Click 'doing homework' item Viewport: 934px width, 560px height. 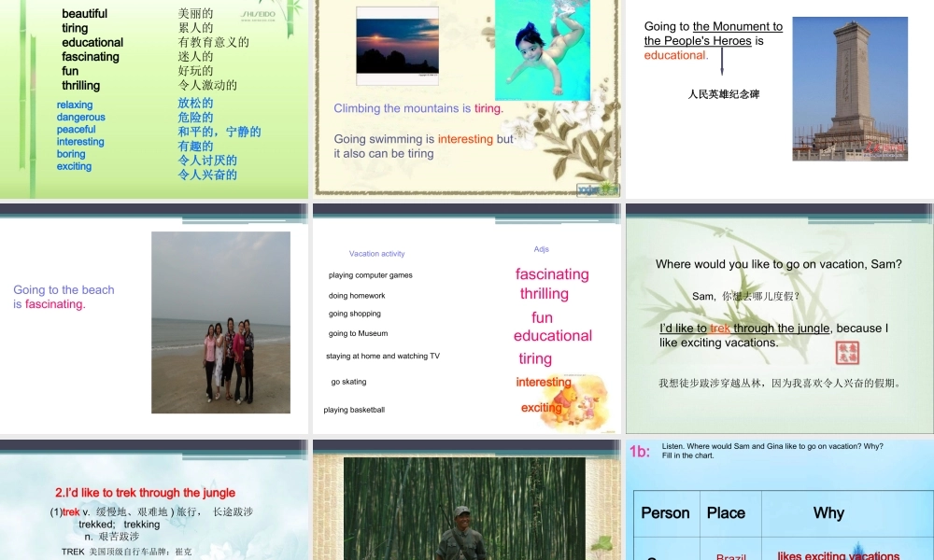(357, 295)
